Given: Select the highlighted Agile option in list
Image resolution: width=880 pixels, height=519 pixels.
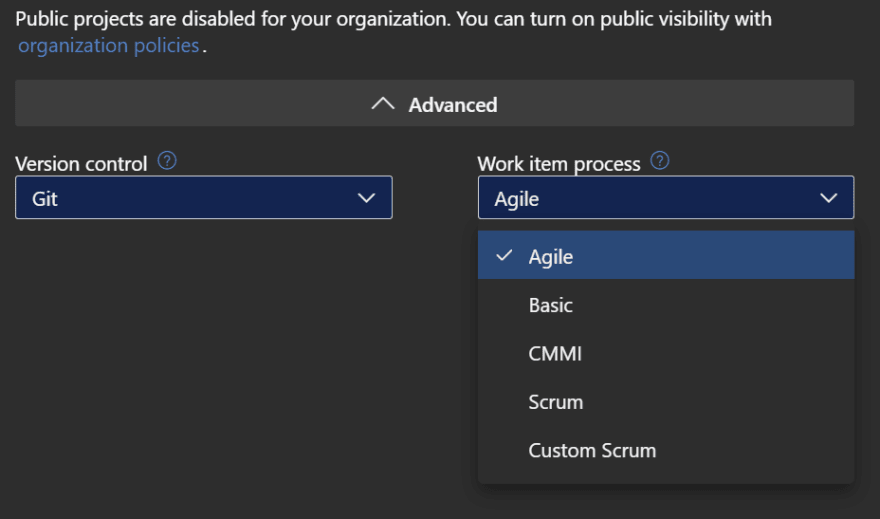Looking at the screenshot, I should pos(666,255).
